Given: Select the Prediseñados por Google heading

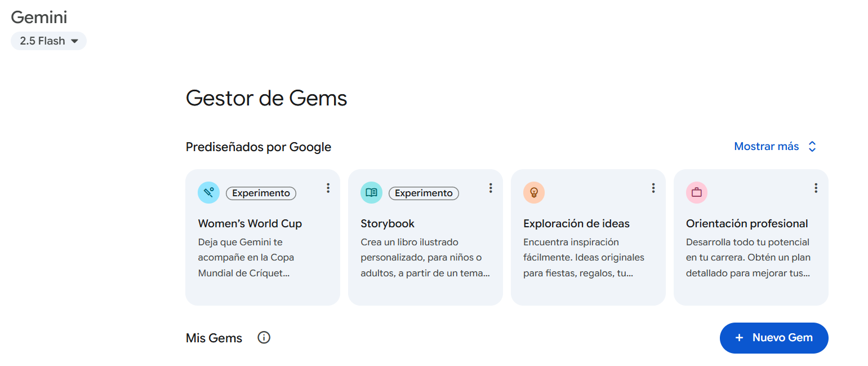Looking at the screenshot, I should pos(259,147).
